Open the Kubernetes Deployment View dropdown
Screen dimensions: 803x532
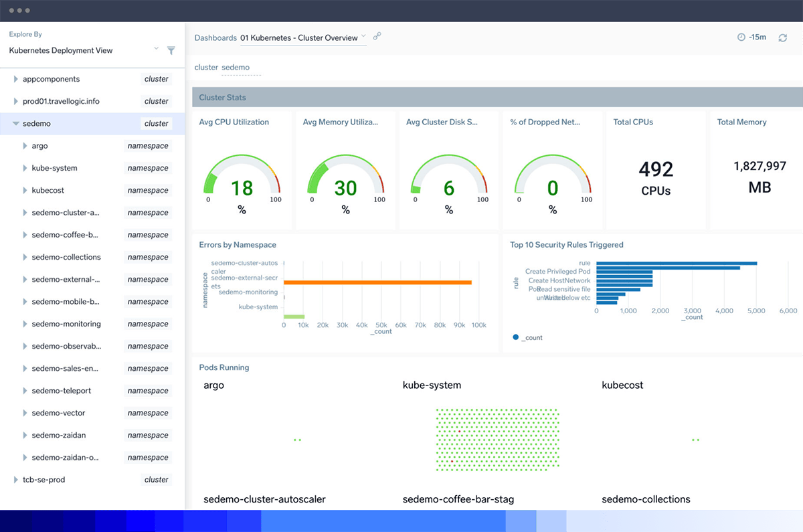tap(156, 48)
